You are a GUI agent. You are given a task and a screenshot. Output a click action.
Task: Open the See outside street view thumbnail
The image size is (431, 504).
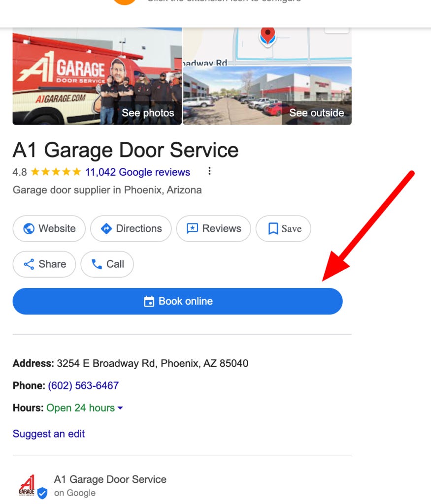[x=267, y=95]
